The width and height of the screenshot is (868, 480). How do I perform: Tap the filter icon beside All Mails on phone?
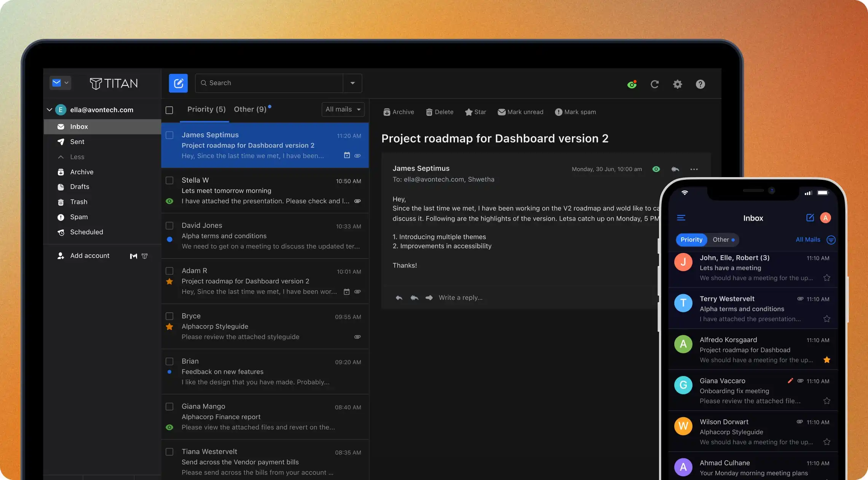[831, 240]
